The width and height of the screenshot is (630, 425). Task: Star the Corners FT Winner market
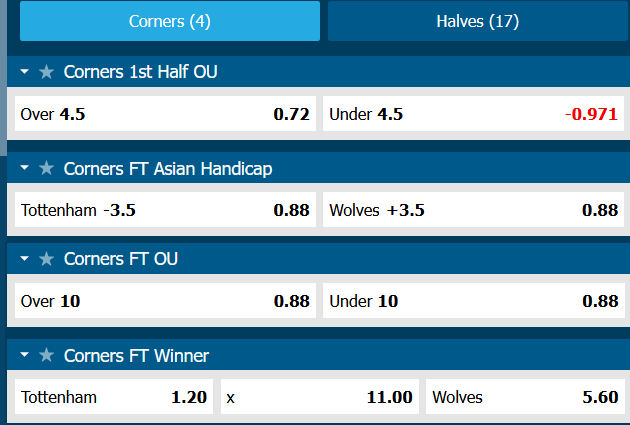46,356
